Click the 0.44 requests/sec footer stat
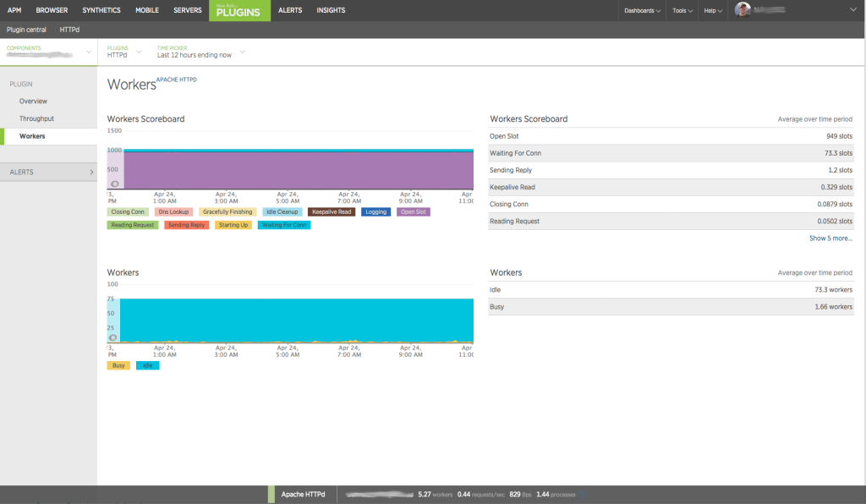 pos(480,495)
